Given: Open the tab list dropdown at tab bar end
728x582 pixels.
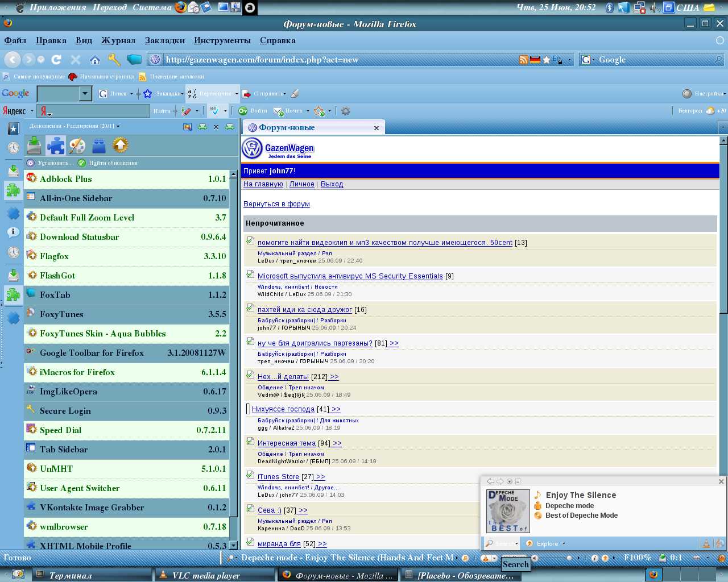Looking at the screenshot, I should pos(723,127).
